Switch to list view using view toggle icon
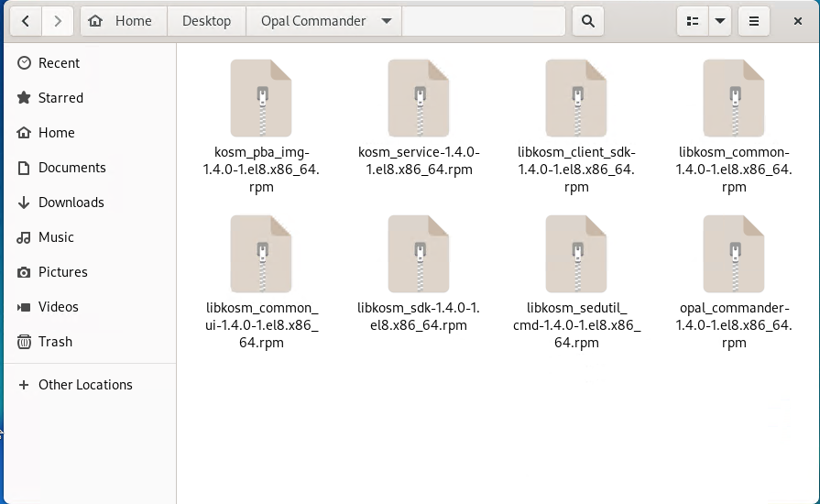820x504 pixels. point(693,21)
